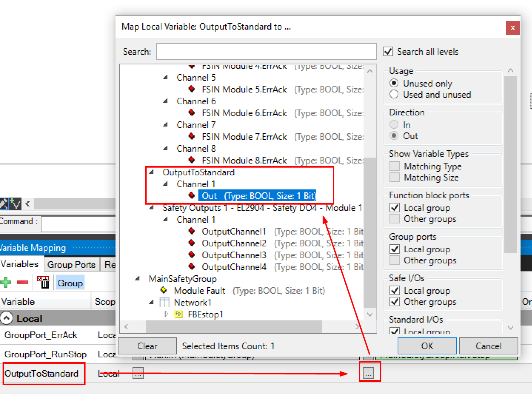Viewport: 532px width, 394px height.
Task: Click left ellipsis button in OutputToStandard row
Action: click(138, 373)
